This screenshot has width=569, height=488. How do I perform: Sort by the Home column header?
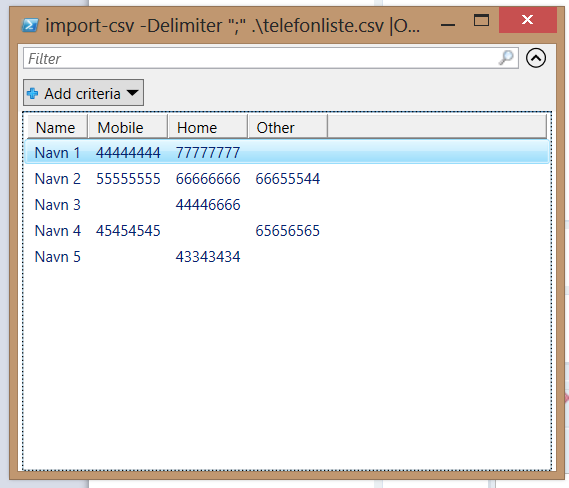[208, 127]
